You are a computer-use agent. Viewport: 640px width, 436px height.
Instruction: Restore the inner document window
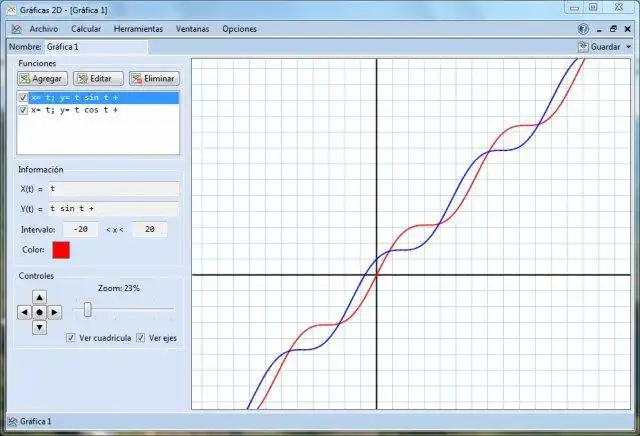click(x=613, y=29)
